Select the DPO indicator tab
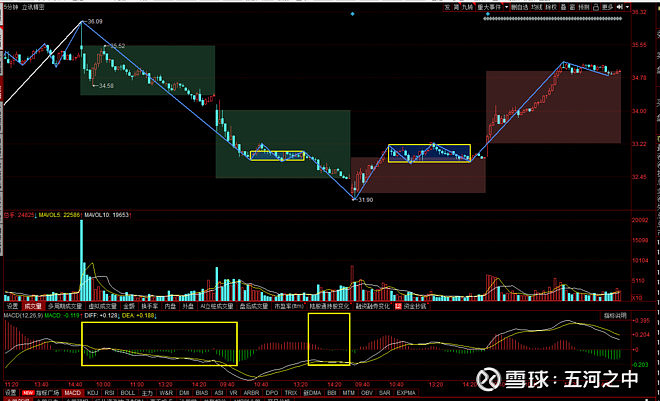This screenshot has width=660, height=401. coord(272,393)
